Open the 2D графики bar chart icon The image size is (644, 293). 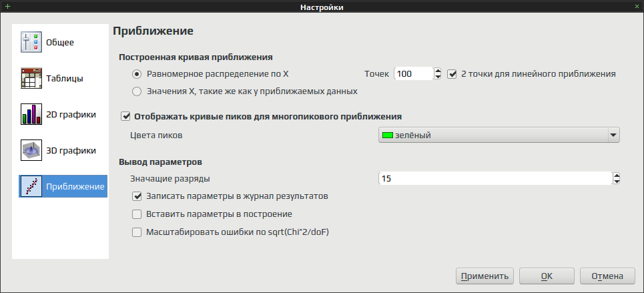coord(31,114)
